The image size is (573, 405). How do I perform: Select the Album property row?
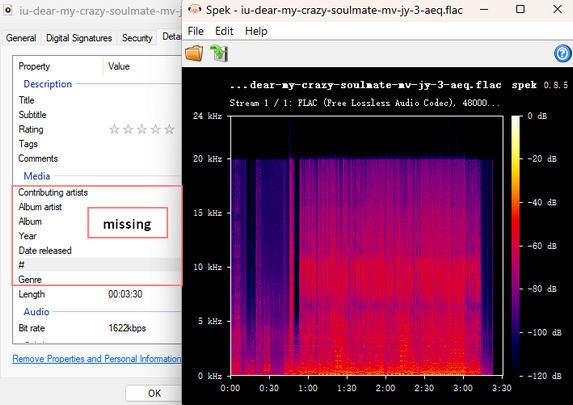click(97, 222)
